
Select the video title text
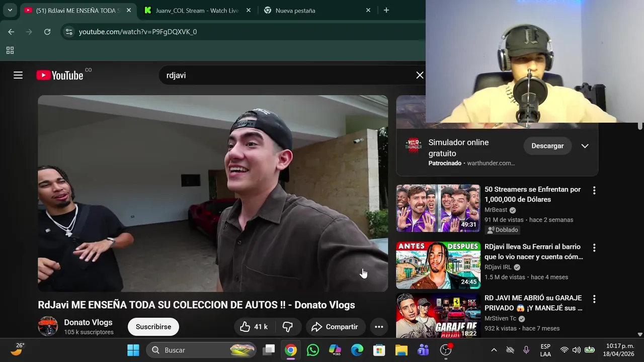(196, 305)
